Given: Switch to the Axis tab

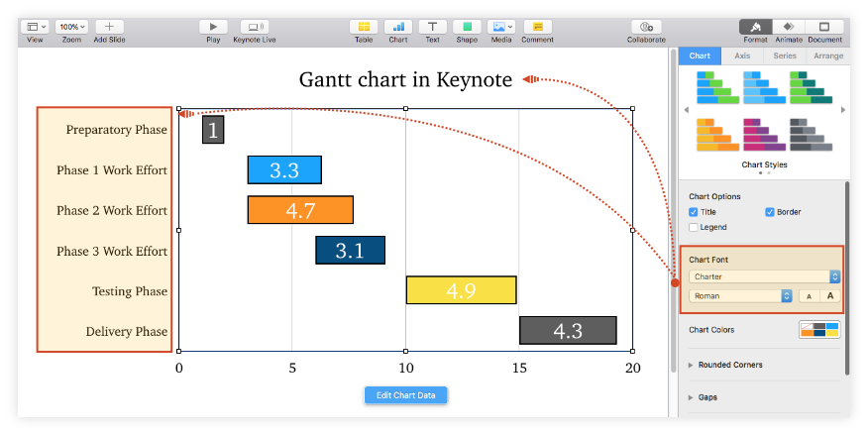Looking at the screenshot, I should (742, 56).
